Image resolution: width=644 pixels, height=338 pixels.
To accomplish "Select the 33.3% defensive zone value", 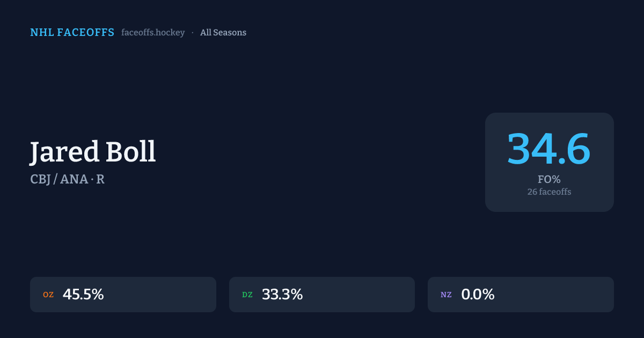I will tap(282, 295).
